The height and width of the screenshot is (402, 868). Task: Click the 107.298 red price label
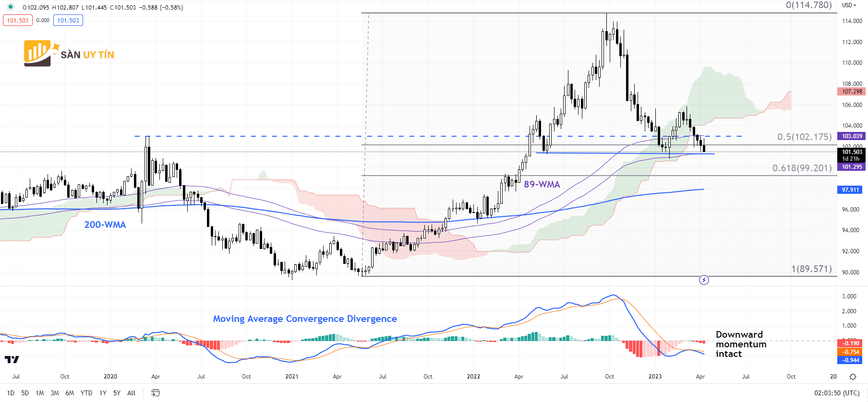[852, 91]
